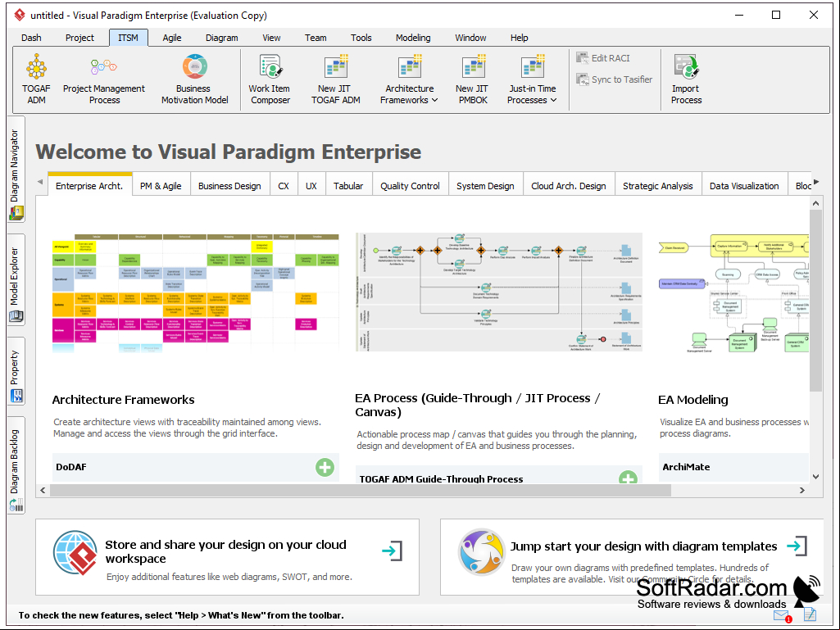Screen dimensions: 840x630
Task: Switch to the Business Design tab
Action: point(229,186)
